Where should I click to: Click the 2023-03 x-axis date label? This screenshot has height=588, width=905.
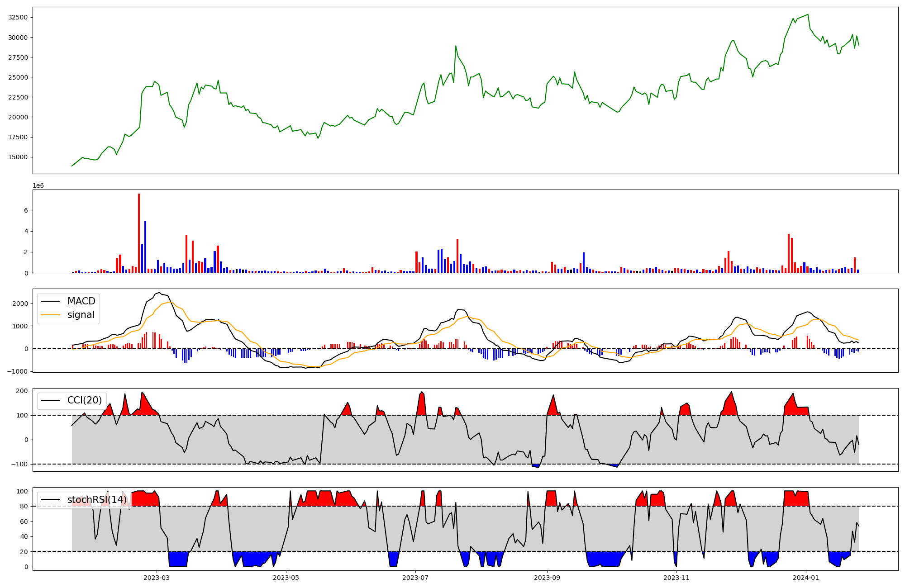156,578
